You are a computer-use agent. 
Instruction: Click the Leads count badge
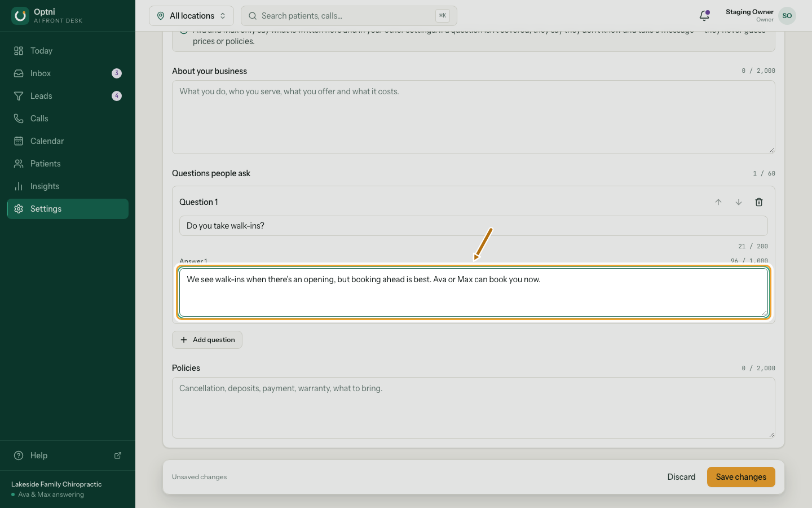117,96
